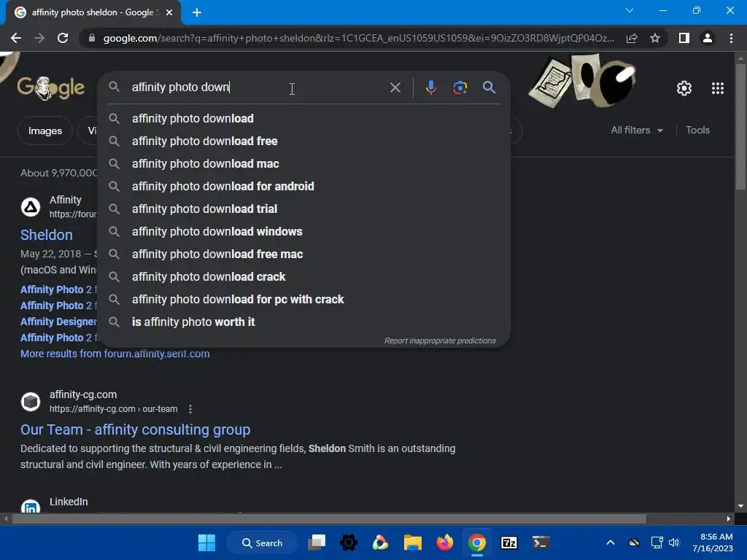
Task: Choose suggestion affinity photo download free
Action: click(304, 141)
